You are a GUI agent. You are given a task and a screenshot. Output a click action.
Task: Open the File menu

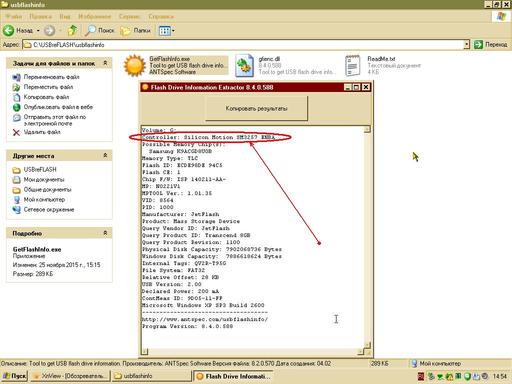pyautogui.click(x=13, y=16)
